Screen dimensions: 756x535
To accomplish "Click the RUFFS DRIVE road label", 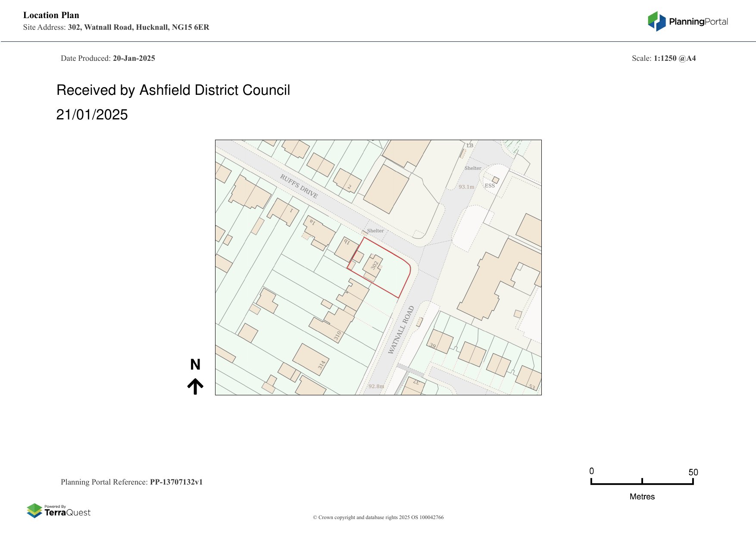I will click(x=299, y=186).
